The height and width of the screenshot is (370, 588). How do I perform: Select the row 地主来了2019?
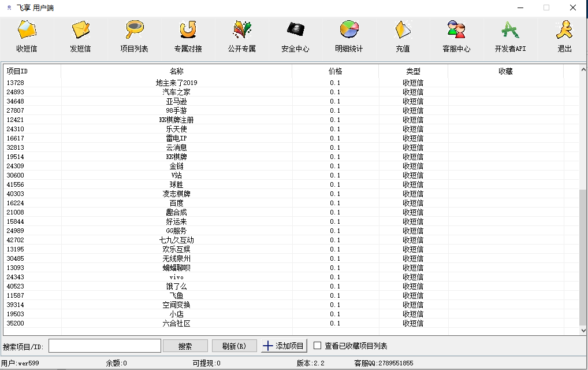(291, 83)
